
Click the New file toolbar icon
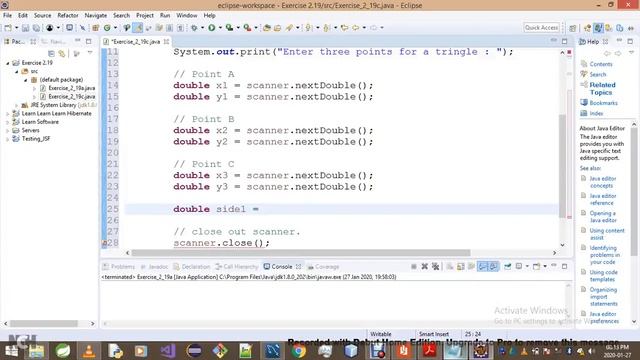pos(8,28)
